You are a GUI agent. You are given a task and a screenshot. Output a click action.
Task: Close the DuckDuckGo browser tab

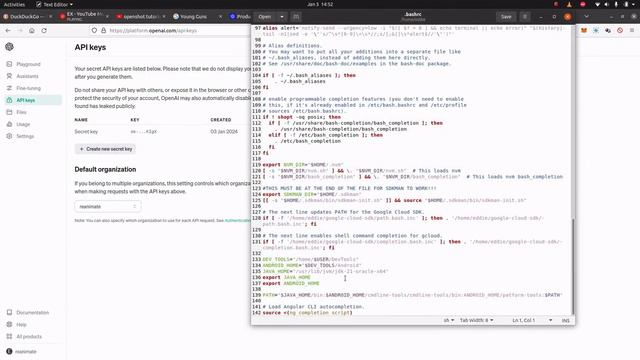pyautogui.click(x=51, y=17)
